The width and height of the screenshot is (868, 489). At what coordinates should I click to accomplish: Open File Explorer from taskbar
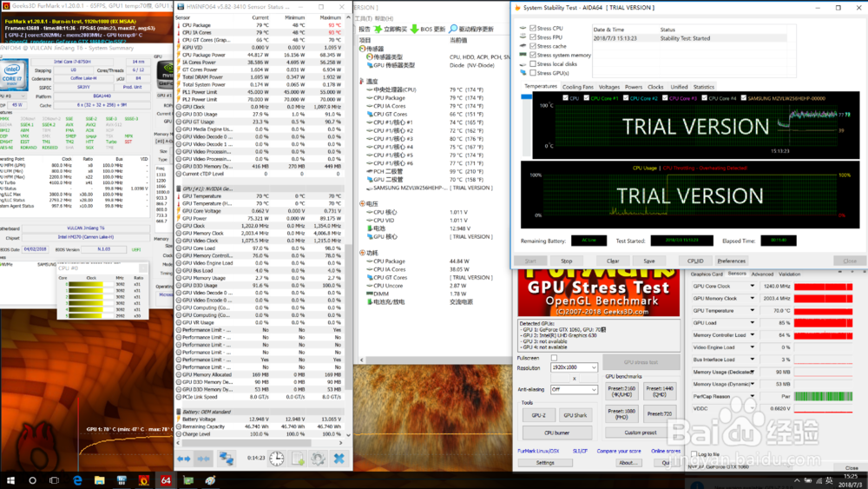click(x=99, y=480)
